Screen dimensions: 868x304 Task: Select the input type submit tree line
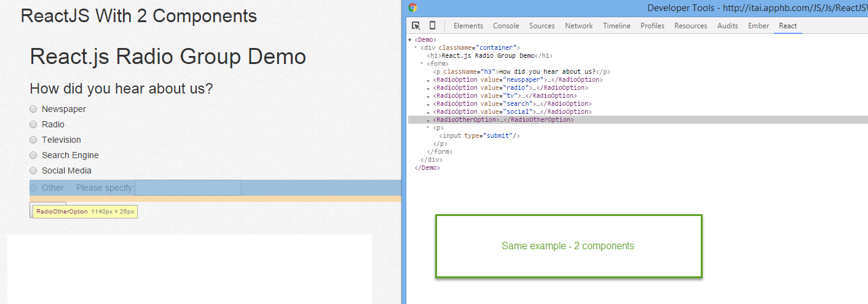click(x=479, y=136)
